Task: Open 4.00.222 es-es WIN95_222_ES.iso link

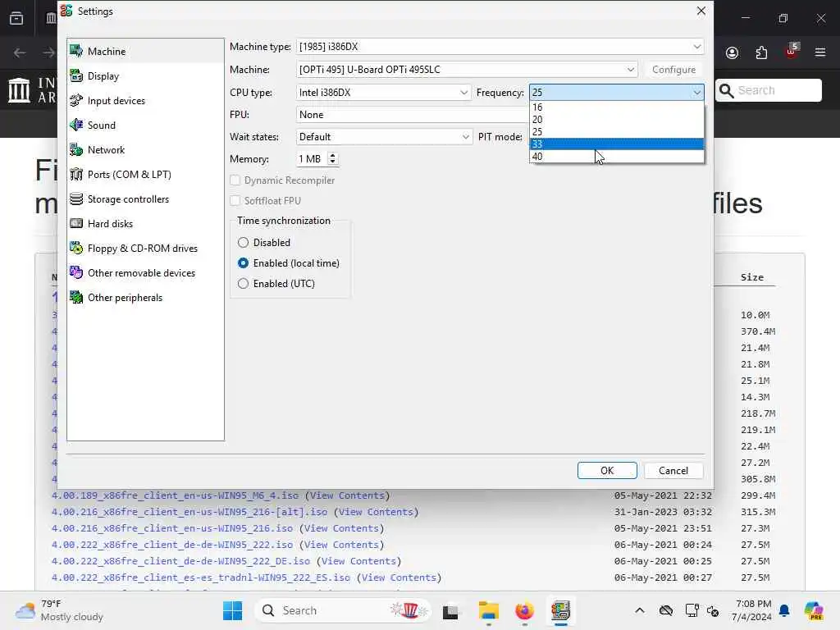Action: point(201,577)
